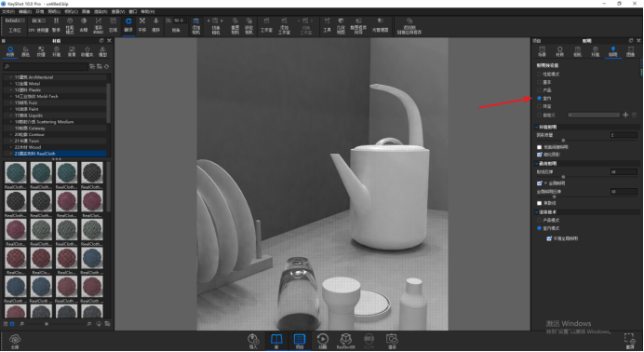Switch to library Colors (颜色) tab
The width and height of the screenshot is (644, 352).
coord(25,51)
